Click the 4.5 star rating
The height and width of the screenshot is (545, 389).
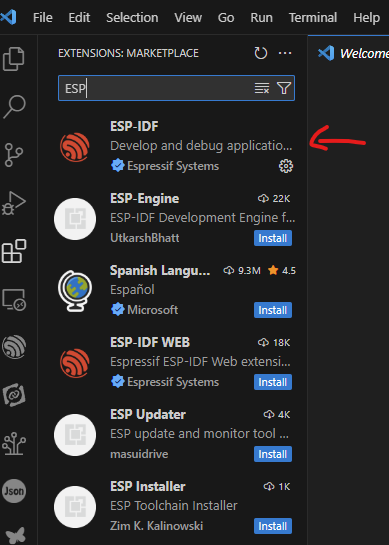[282, 270]
